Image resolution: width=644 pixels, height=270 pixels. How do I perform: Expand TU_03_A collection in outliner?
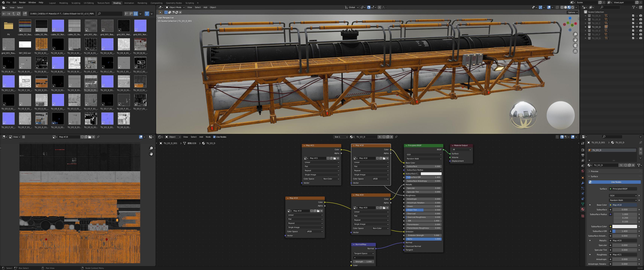coord(586,16)
